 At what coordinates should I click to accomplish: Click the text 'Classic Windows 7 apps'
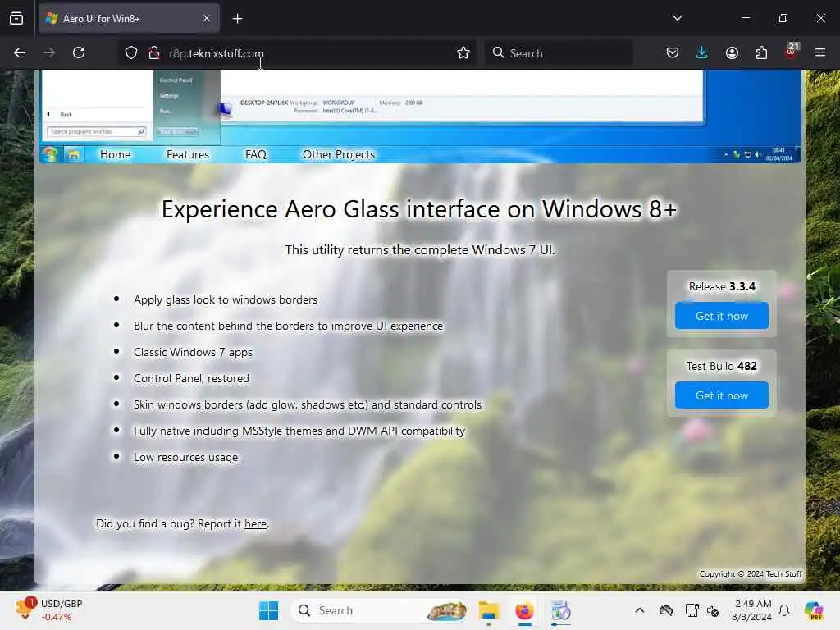[x=193, y=353]
